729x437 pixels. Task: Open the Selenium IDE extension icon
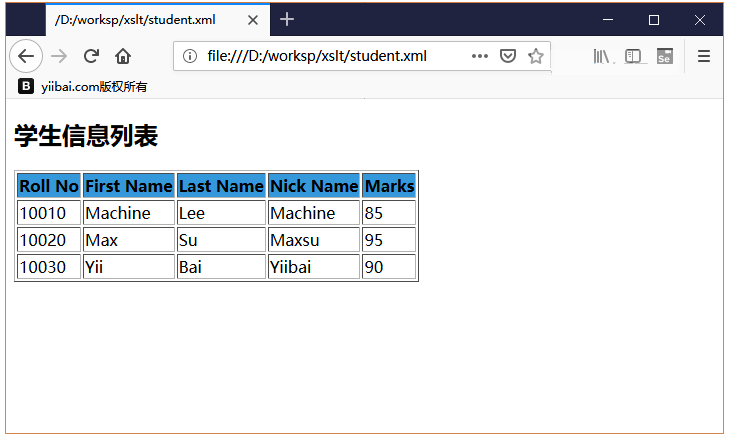(x=664, y=56)
